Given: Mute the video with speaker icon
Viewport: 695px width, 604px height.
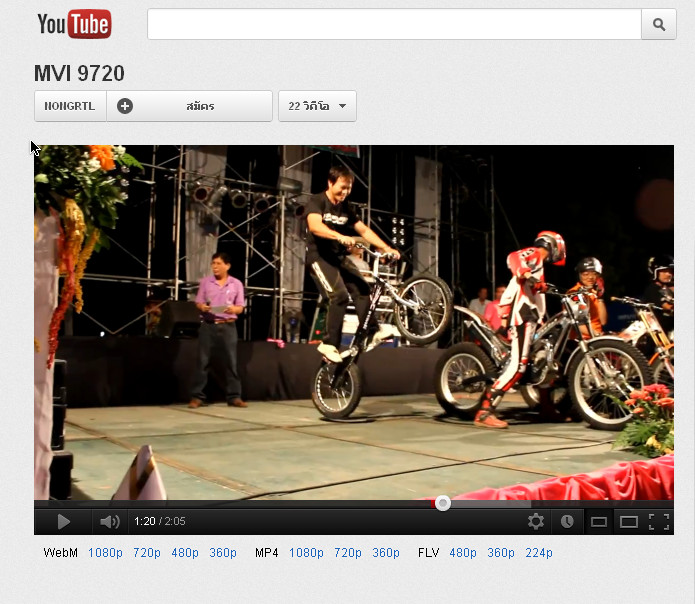Looking at the screenshot, I should [109, 521].
